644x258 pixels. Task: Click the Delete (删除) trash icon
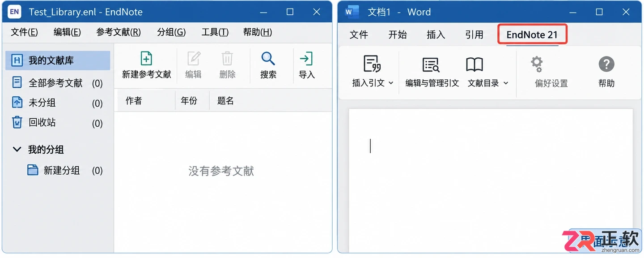pyautogui.click(x=227, y=59)
